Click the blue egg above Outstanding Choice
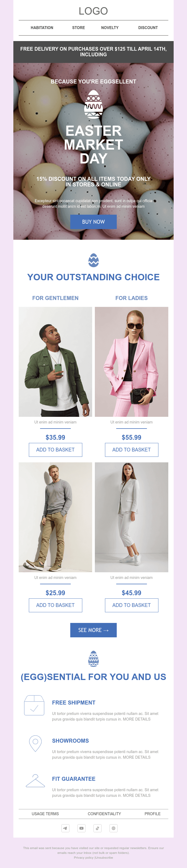187x868 pixels. [x=93, y=260]
